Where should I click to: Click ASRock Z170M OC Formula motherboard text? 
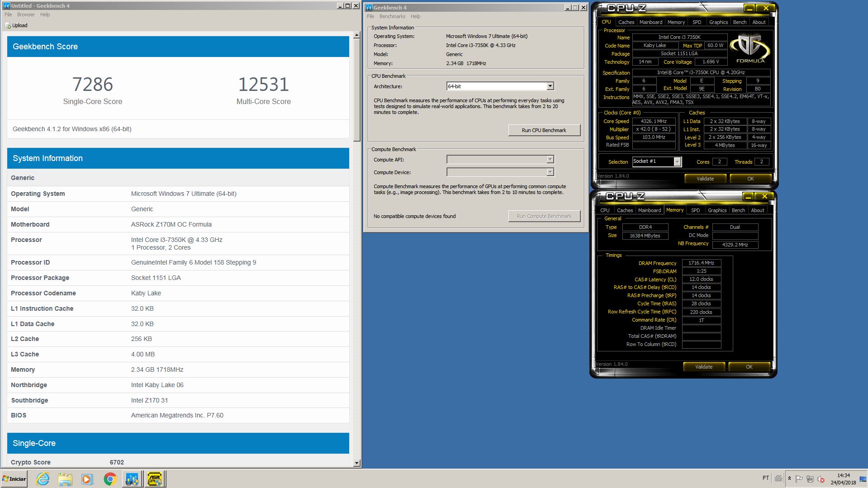(171, 224)
